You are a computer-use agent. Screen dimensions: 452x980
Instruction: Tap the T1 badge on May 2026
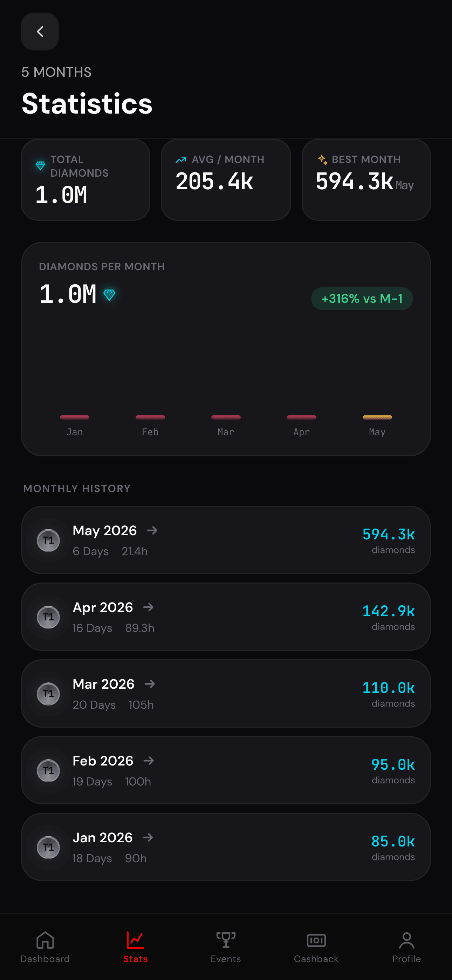(48, 540)
